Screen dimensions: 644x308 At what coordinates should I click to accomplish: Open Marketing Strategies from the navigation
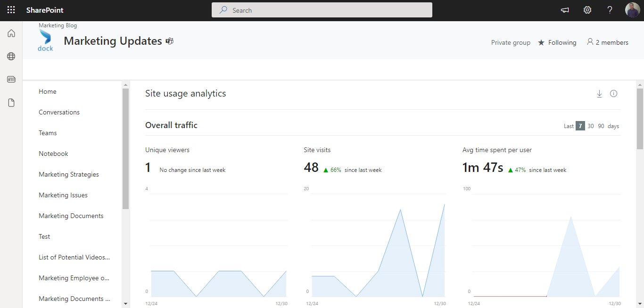click(x=69, y=174)
